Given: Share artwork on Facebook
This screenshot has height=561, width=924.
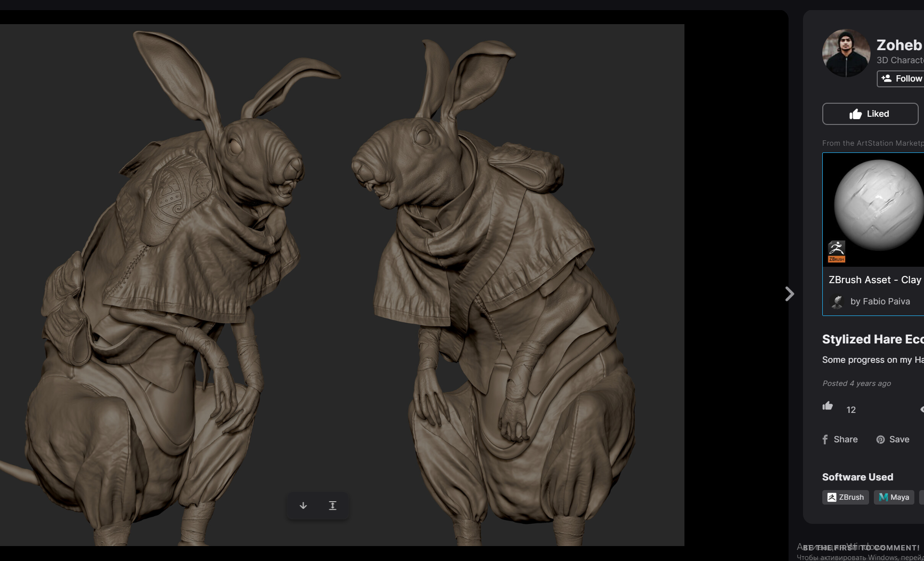Looking at the screenshot, I should 840,439.
